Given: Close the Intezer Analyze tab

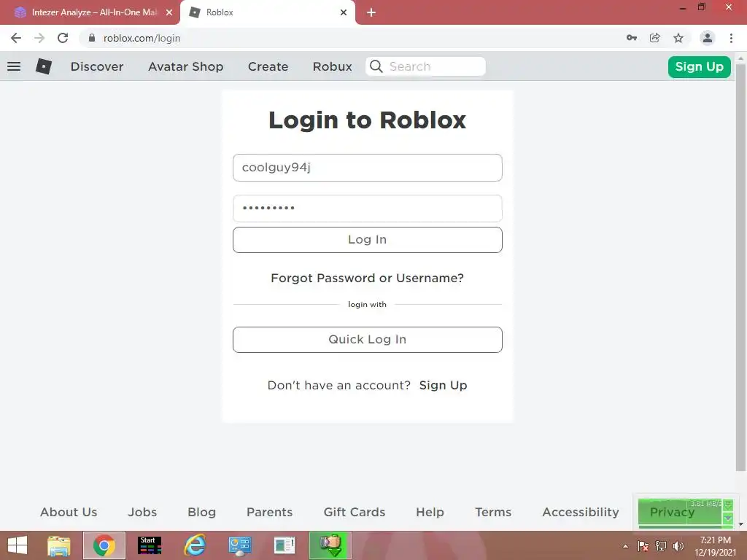Looking at the screenshot, I should point(169,12).
